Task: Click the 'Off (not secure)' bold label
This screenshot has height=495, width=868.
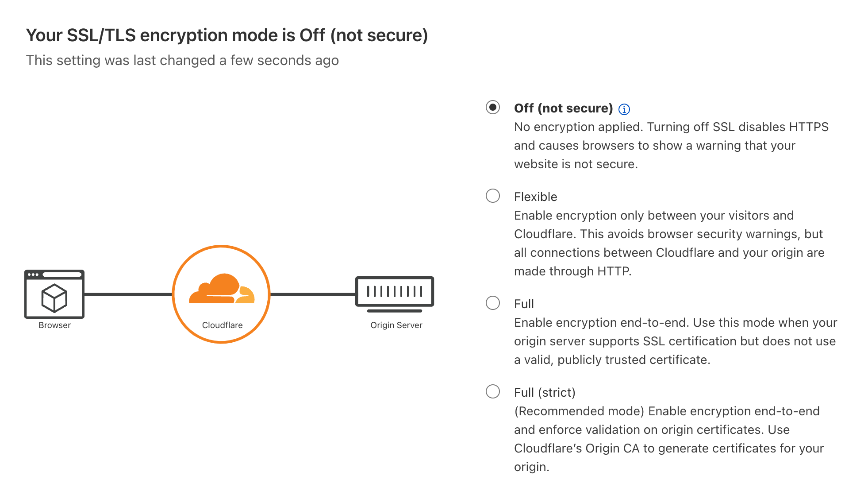Action: click(563, 108)
